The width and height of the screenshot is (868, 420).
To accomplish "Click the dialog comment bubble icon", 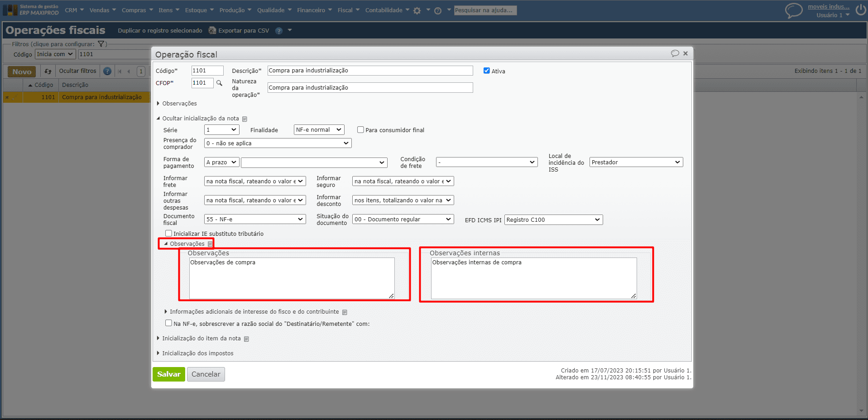I will point(675,53).
